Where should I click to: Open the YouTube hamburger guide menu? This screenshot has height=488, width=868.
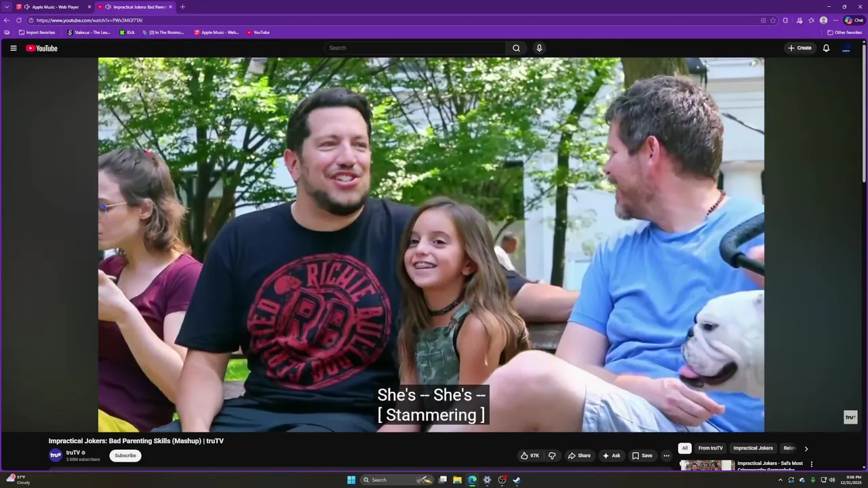13,48
